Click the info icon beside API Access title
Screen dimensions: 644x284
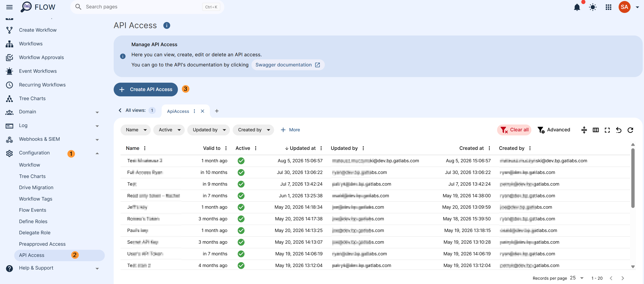pos(166,25)
